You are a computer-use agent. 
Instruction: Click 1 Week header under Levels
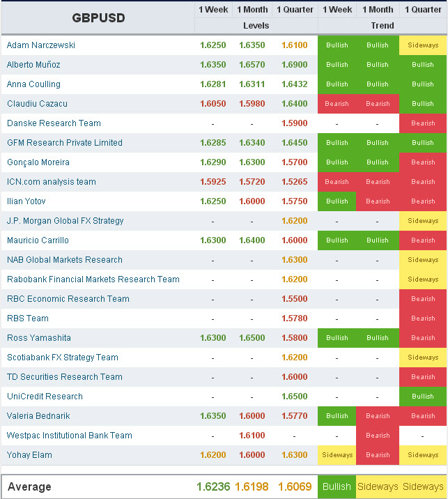pos(213,10)
